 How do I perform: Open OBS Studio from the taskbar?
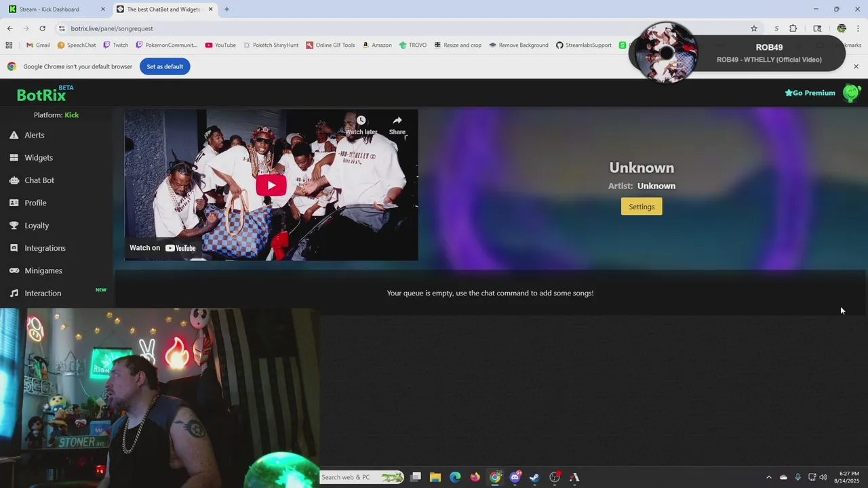(555, 477)
